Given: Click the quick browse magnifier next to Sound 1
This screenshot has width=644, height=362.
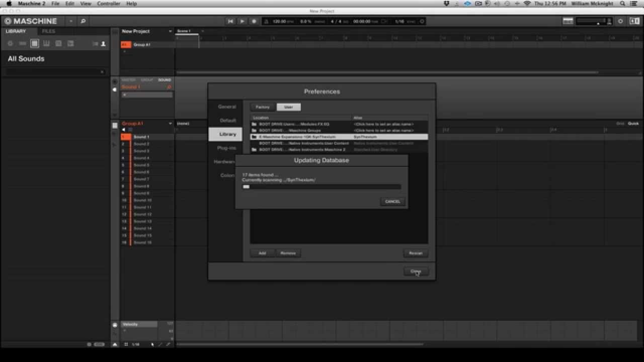Looking at the screenshot, I should [169, 87].
